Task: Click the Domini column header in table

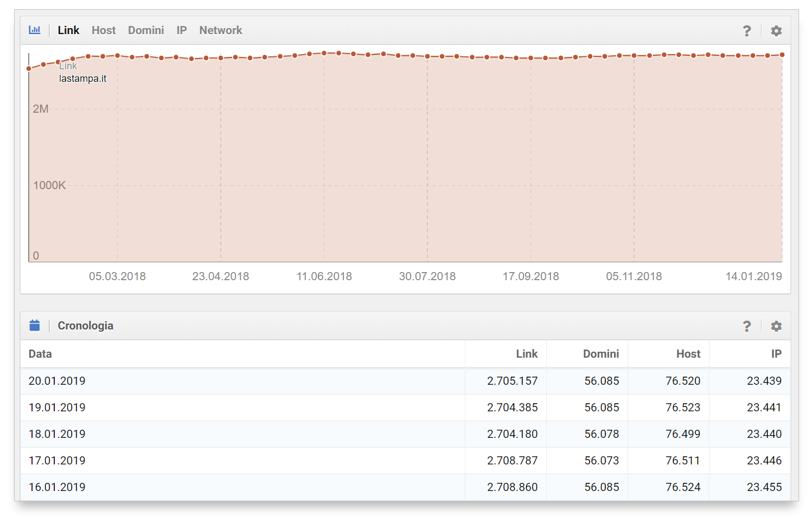Action: (600, 354)
